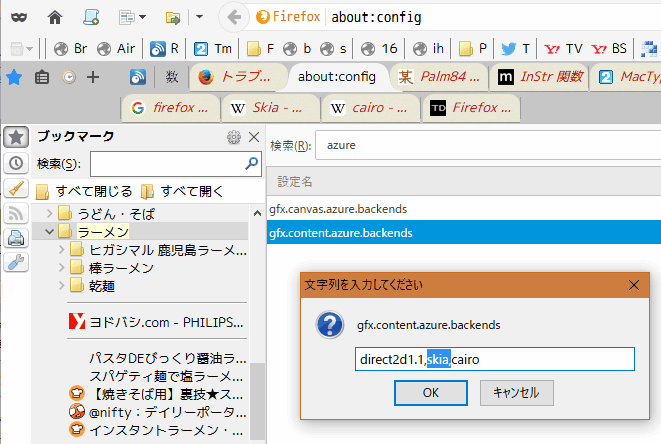
Task: Select the sidebar Bookmarks star panel
Action: point(16,137)
